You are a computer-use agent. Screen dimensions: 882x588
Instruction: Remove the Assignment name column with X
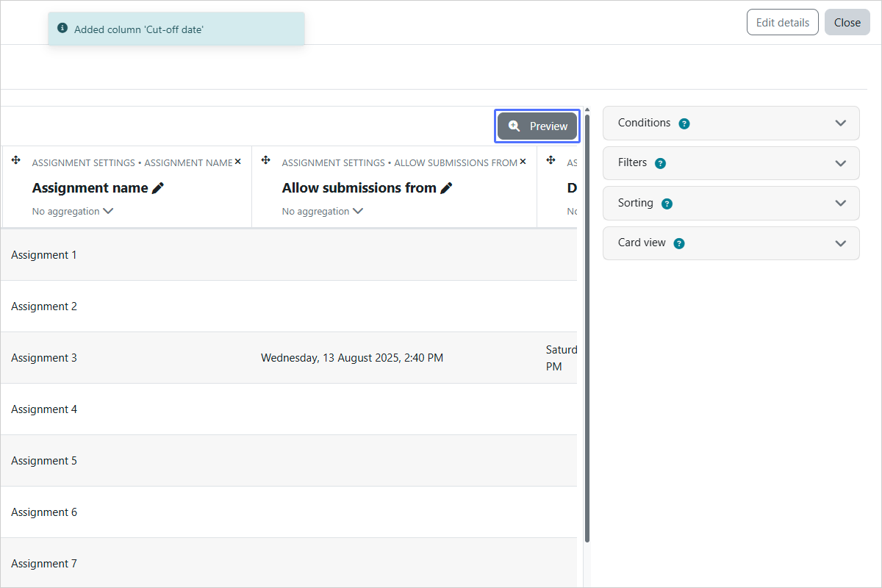pyautogui.click(x=237, y=162)
